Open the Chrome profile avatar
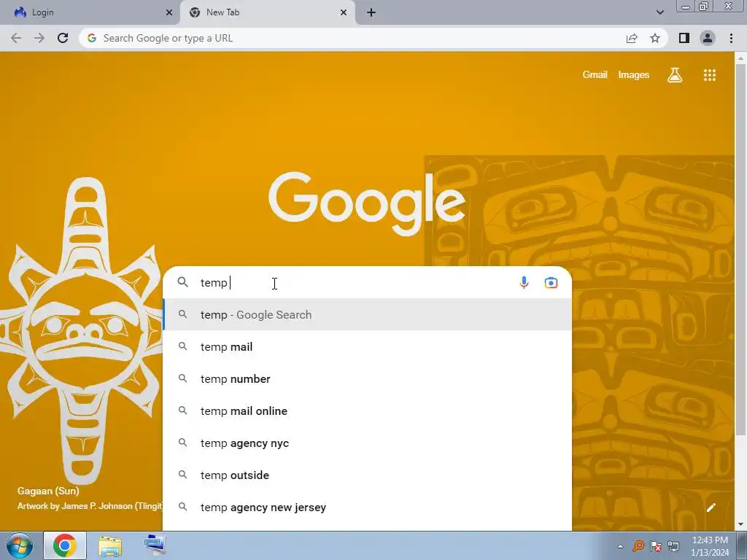 point(708,38)
